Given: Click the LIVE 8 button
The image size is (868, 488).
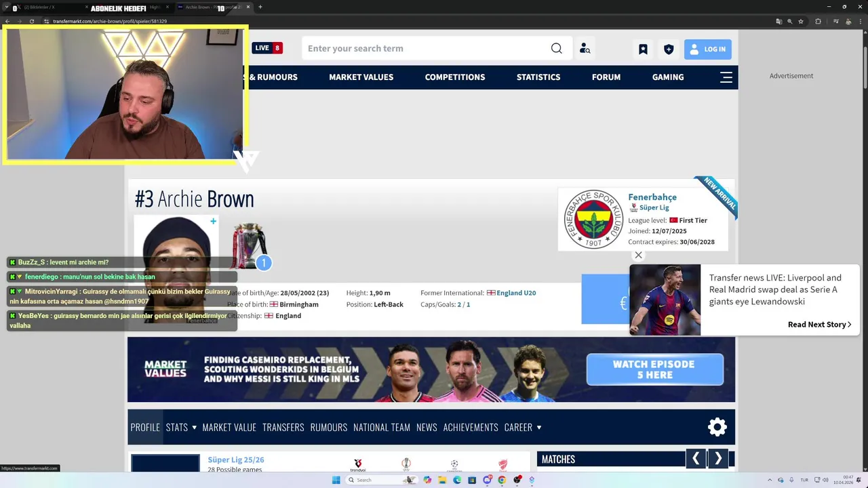Looking at the screenshot, I should [x=267, y=48].
